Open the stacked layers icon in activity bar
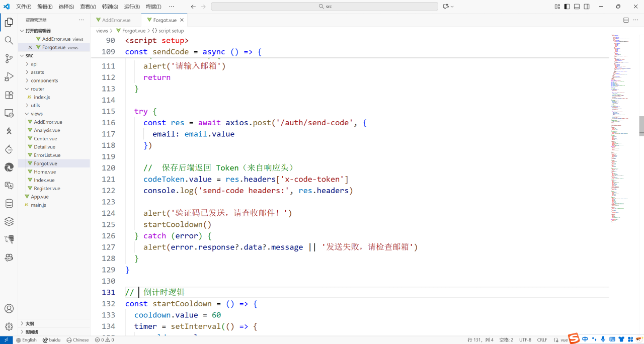The width and height of the screenshot is (644, 344). [x=9, y=221]
